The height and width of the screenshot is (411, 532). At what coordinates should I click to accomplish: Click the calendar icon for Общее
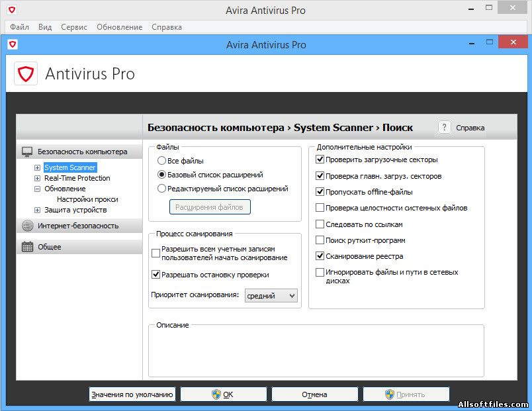[27, 247]
